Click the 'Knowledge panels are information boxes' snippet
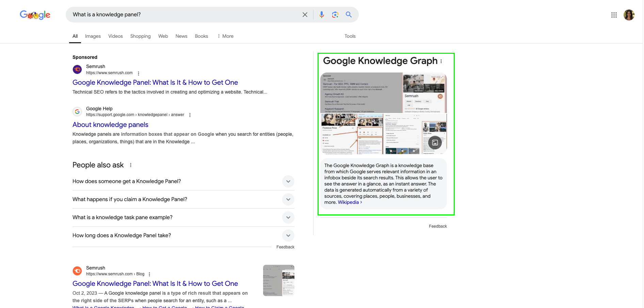This screenshot has width=644, height=308. click(x=183, y=138)
